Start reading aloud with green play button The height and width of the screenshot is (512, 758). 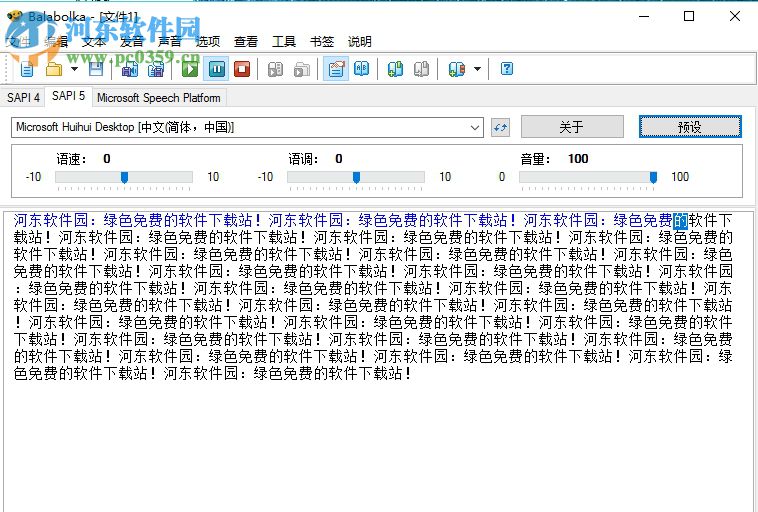[190, 69]
